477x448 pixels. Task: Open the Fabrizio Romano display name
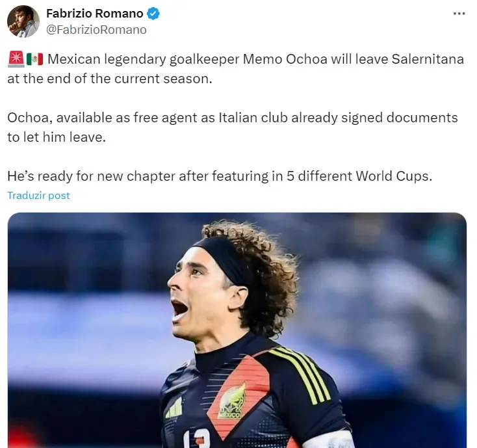pos(95,14)
